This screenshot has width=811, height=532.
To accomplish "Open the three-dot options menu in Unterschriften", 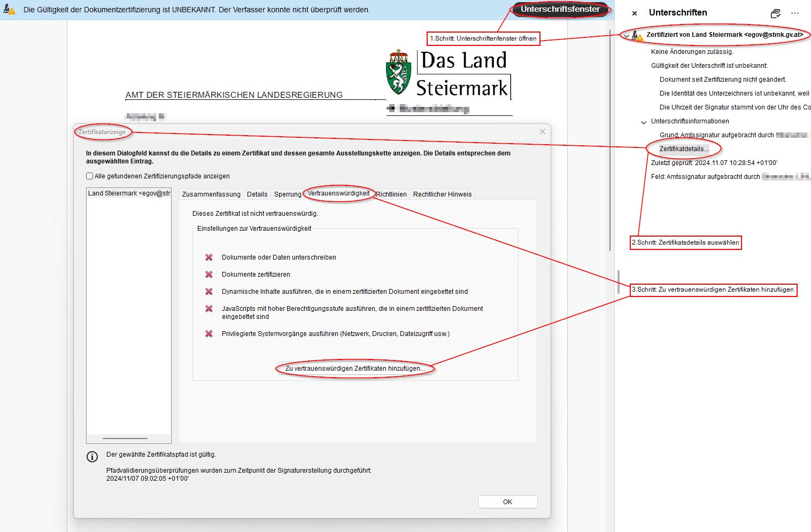I will 795,13.
